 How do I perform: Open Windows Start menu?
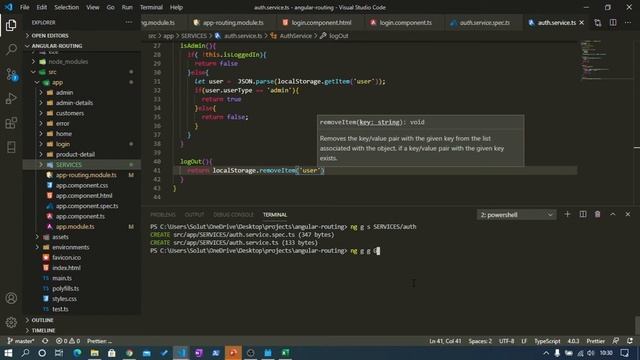(x=8, y=353)
